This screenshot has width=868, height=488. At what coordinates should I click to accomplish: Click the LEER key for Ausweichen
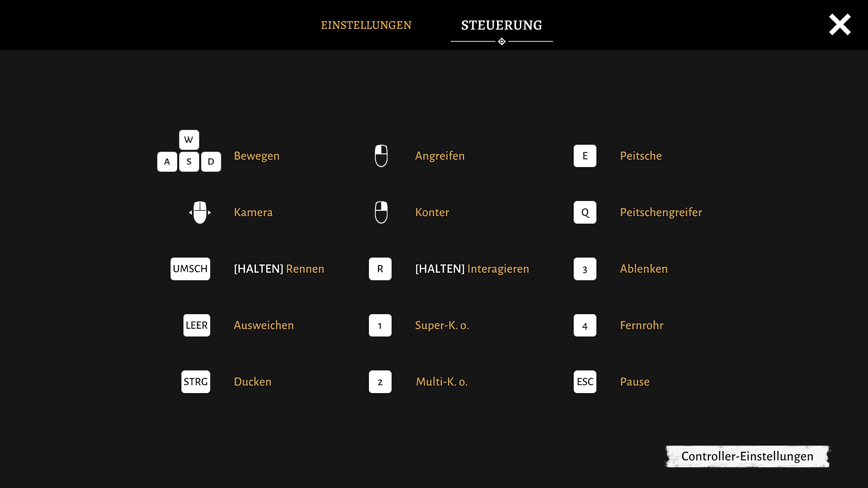197,325
